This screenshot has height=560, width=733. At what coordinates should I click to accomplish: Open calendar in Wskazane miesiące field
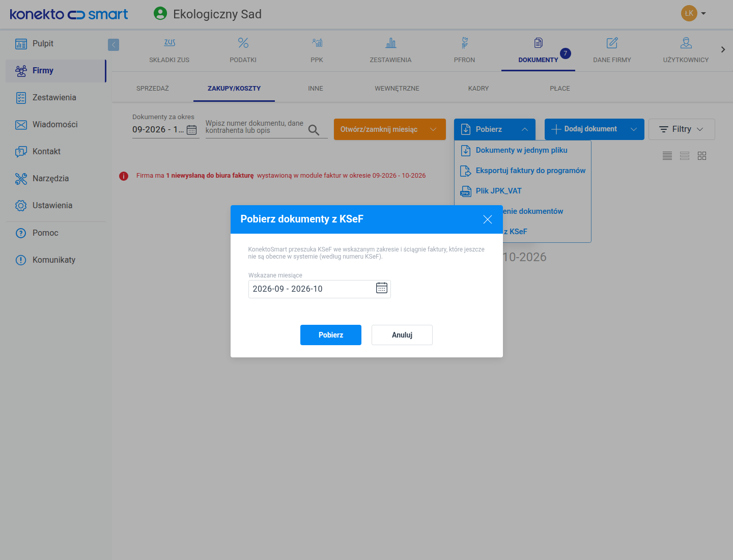382,288
